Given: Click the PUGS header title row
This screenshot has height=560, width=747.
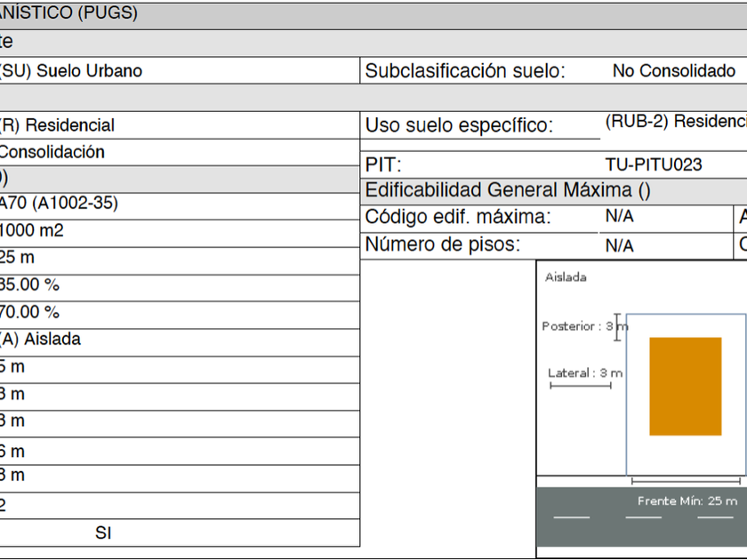Looking at the screenshot, I should click(x=69, y=14).
